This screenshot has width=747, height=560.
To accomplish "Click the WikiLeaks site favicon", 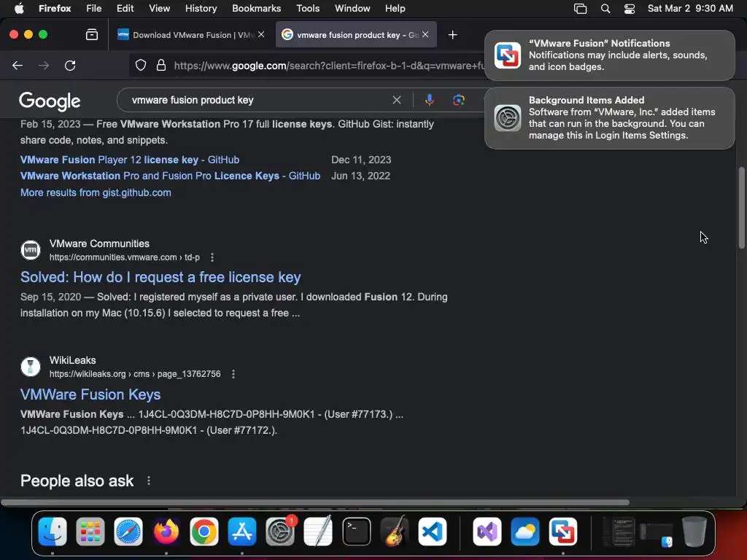I will click(x=31, y=367).
